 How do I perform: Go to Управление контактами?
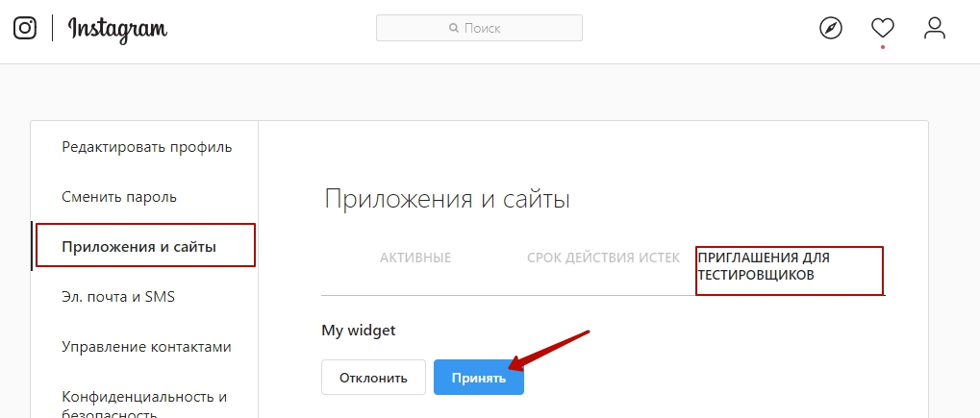(146, 347)
